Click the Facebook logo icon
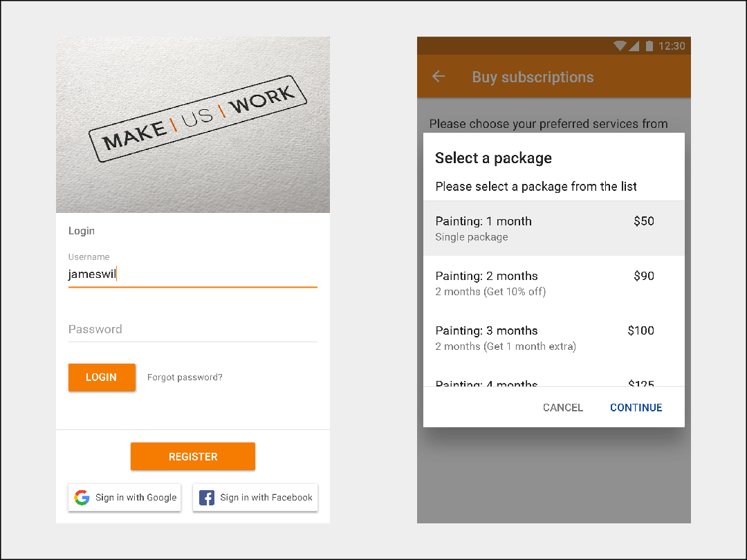Image resolution: width=747 pixels, height=560 pixels. click(x=207, y=498)
